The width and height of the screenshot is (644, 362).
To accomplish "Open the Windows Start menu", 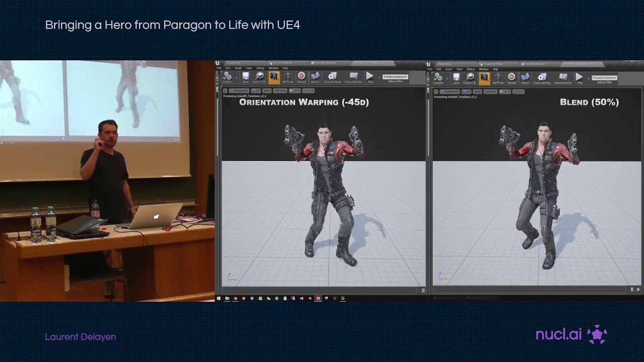I will 218,298.
